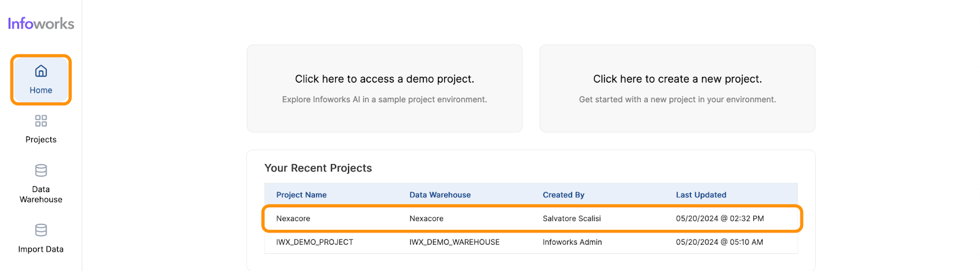Image resolution: width=980 pixels, height=271 pixels.
Task: Click the 05/20/2024 @ 02:32 PM timestamp
Action: point(720,218)
